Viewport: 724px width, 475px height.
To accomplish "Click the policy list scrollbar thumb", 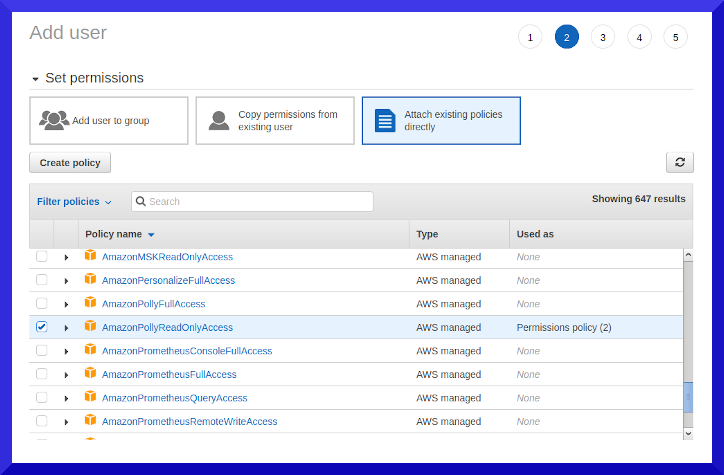I will click(688, 397).
